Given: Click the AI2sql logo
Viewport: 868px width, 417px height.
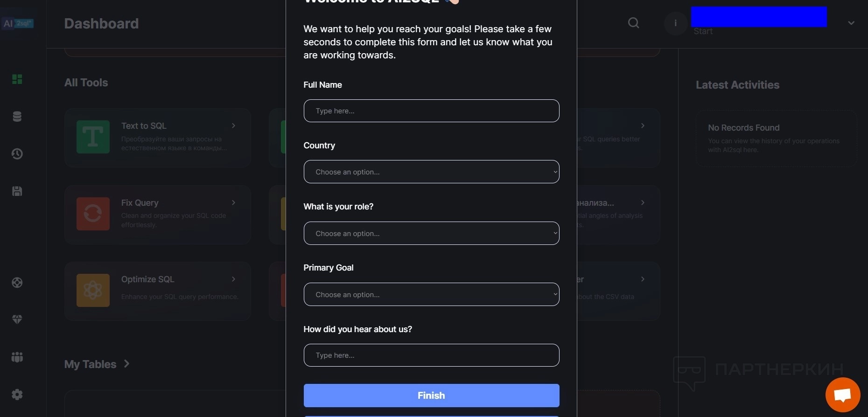Looking at the screenshot, I should click(x=18, y=23).
